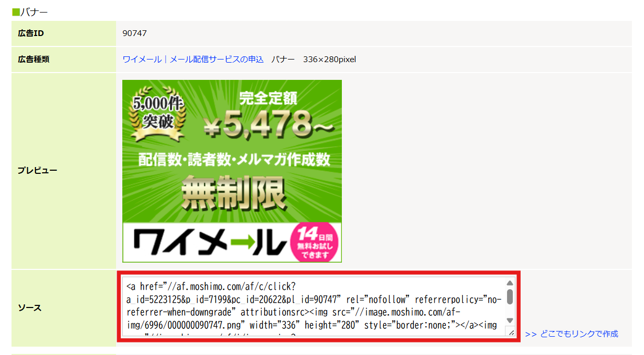Click the green square bullet beside バナー heading
Image resolution: width=644 pixels, height=355 pixels.
(x=16, y=11)
